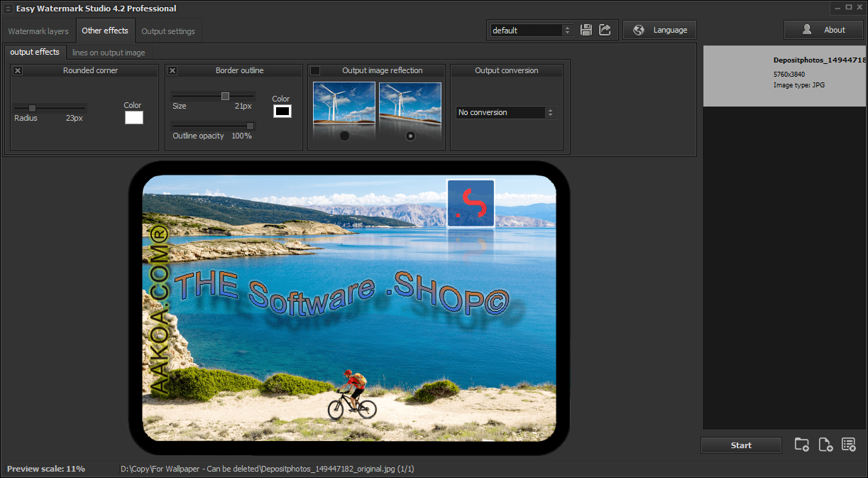Click the About button with person icon
The image size is (868, 478).
pyautogui.click(x=823, y=29)
